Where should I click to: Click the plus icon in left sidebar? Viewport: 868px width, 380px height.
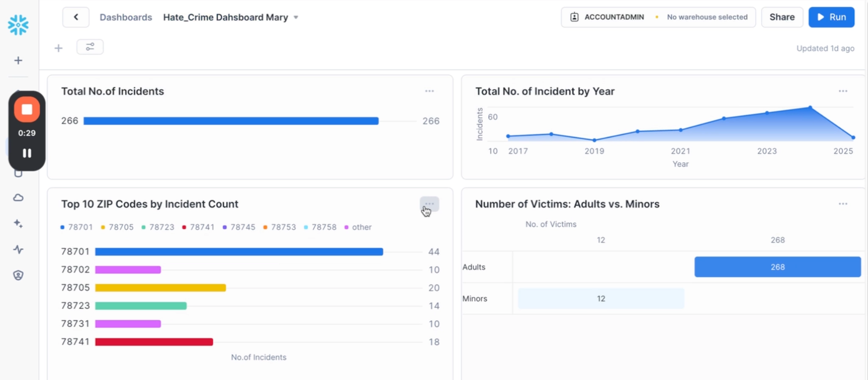click(18, 61)
